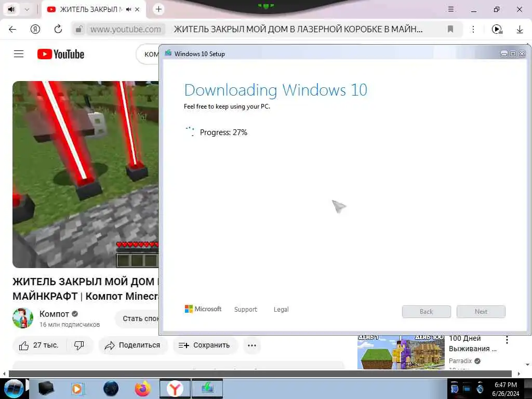Screen dimensions: 532x399
Task: Open the 100 Дней Выживания video title
Action: point(472,343)
